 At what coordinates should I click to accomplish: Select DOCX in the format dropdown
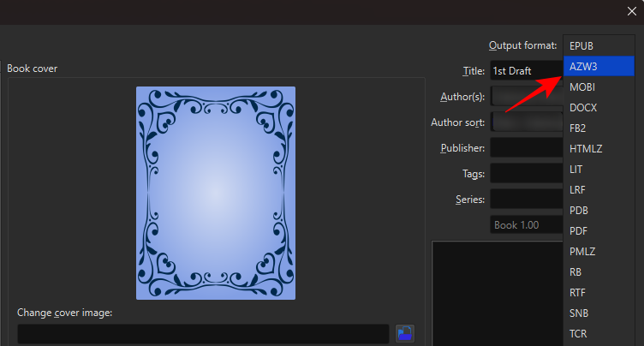[599, 108]
